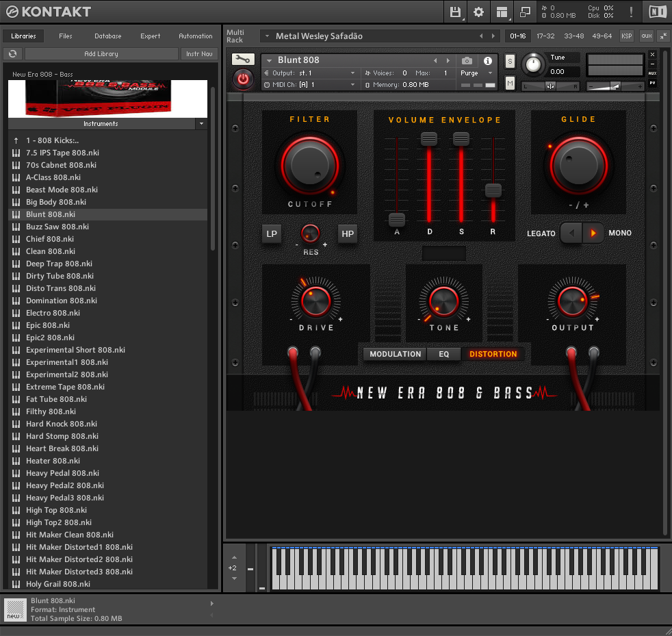Switch glide mode to Mono
The image size is (672, 636).
(593, 233)
